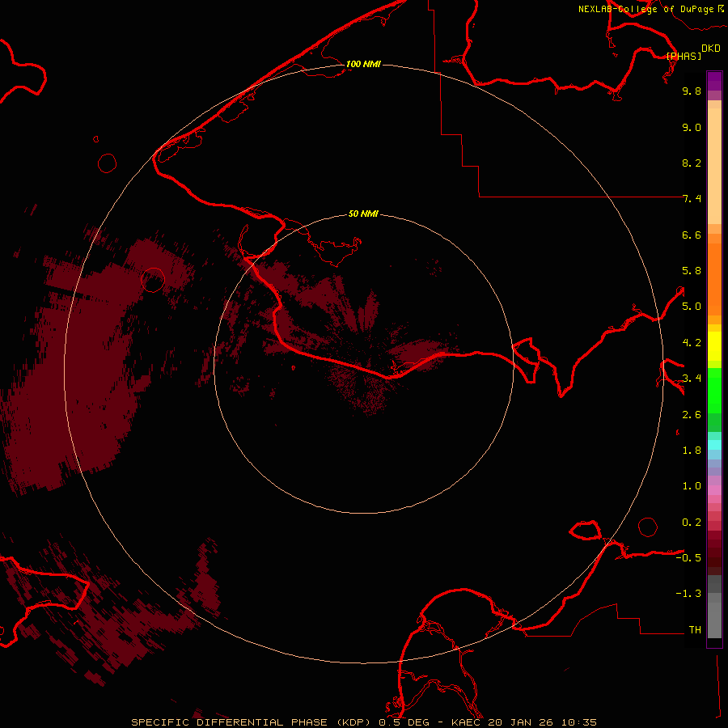The image size is (728, 728).
Task: Click the 8.2 color scale label
Action: click(x=692, y=163)
